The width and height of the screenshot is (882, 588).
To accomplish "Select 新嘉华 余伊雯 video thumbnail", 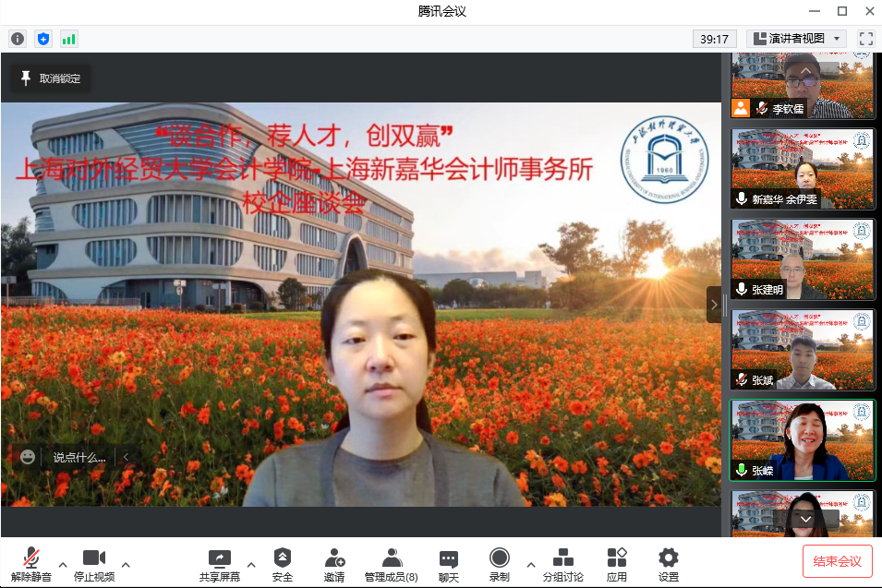I will click(x=803, y=169).
